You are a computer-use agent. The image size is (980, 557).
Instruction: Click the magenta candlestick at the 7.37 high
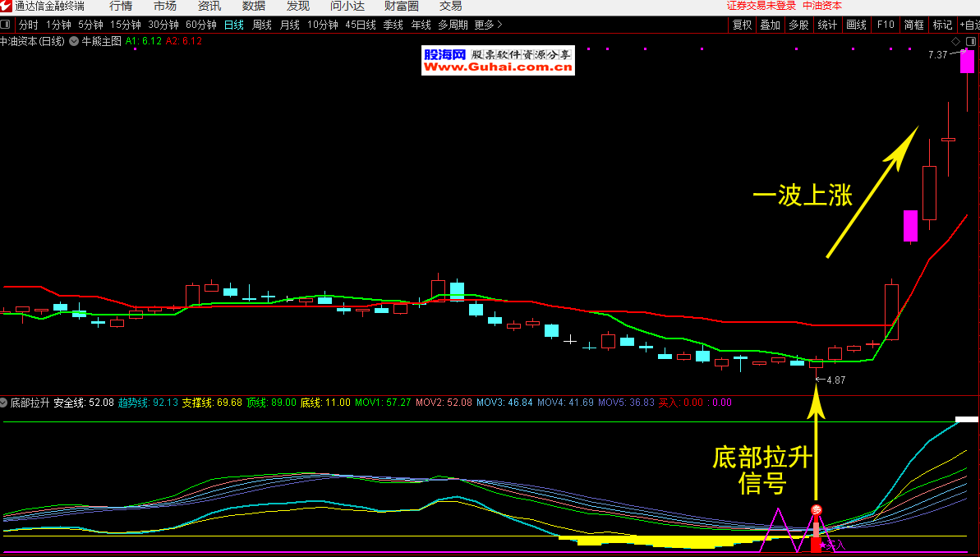968,62
